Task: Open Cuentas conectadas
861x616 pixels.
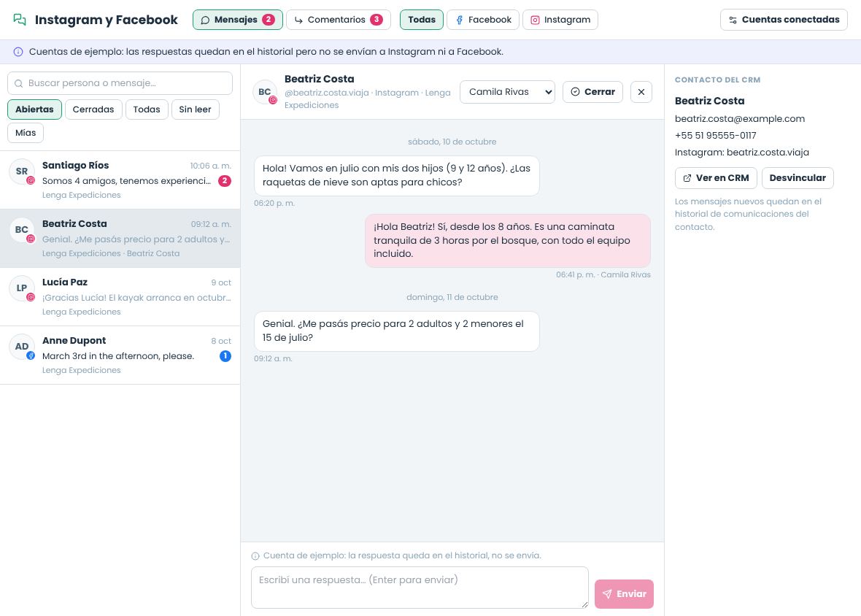Action: (x=784, y=20)
